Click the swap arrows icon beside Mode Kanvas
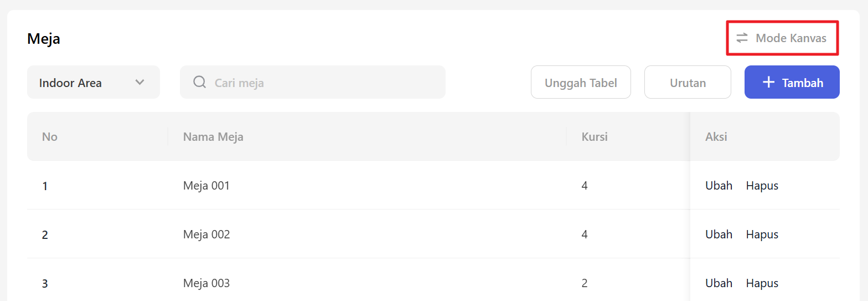This screenshot has width=868, height=301. pos(742,38)
